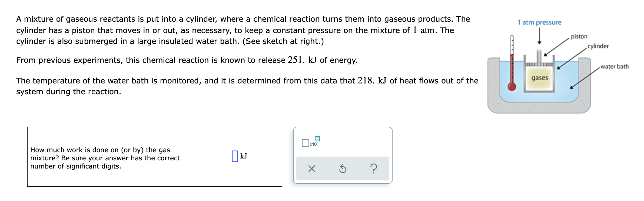The image size is (644, 201).
Task: Click the '218. kJ' heat value
Action: click(372, 80)
